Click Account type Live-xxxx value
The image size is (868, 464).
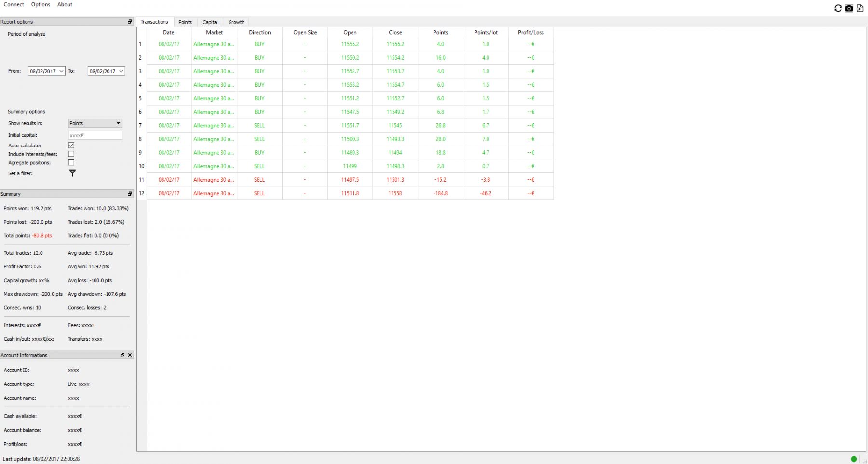coord(79,384)
